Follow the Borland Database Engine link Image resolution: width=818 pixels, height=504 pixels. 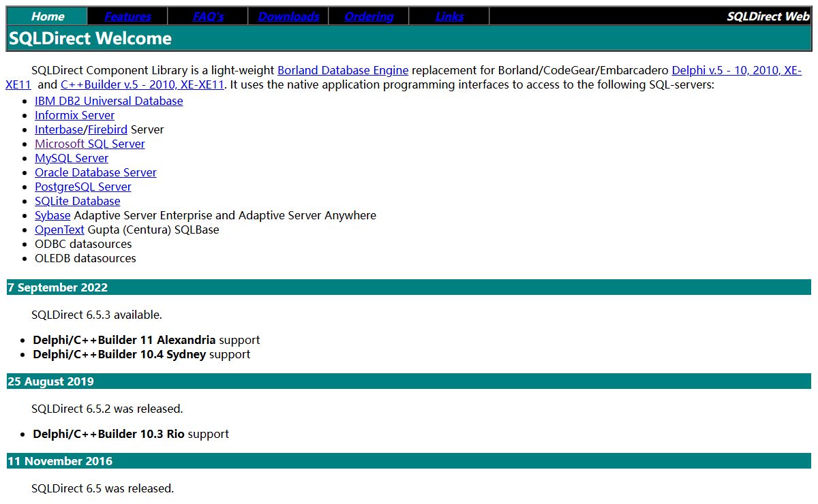(x=343, y=70)
